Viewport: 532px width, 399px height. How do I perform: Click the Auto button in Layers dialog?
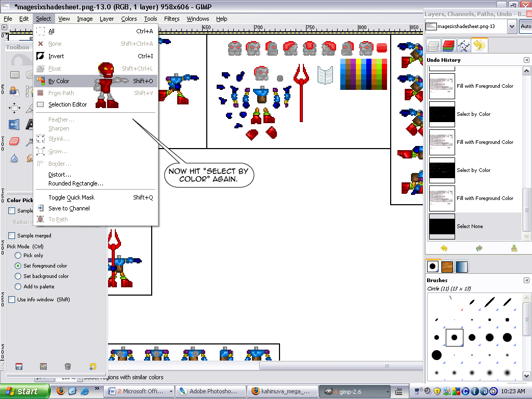tap(526, 26)
